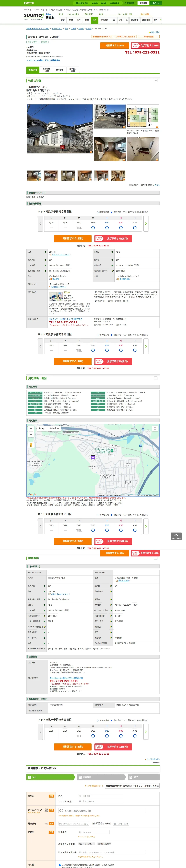Focus the 姓名 input field

(100, 796)
